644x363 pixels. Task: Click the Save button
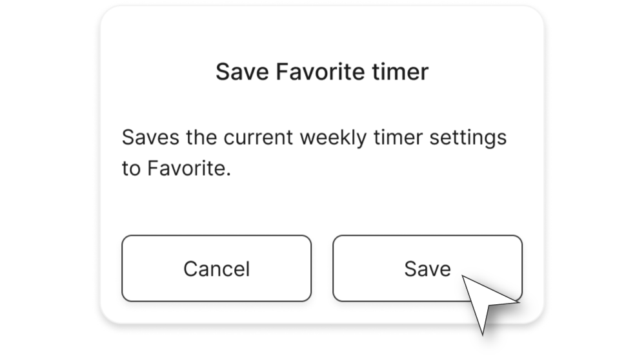[427, 268]
